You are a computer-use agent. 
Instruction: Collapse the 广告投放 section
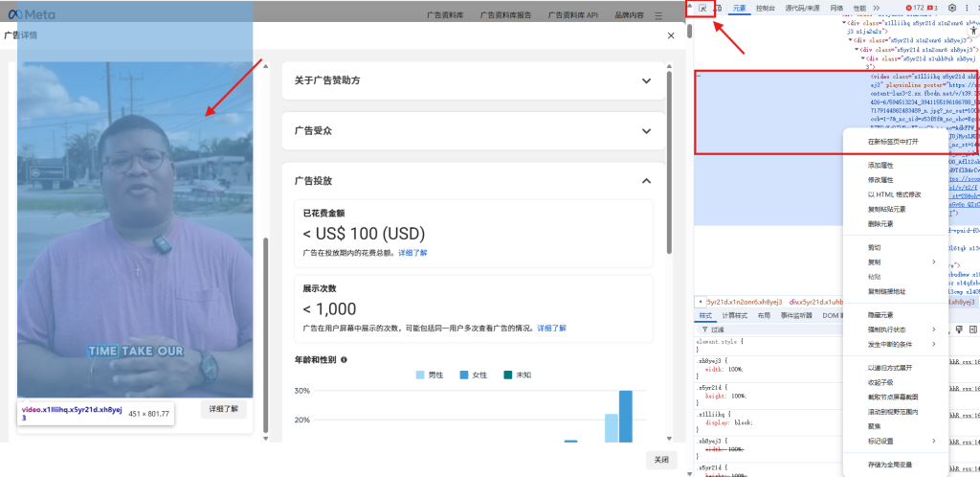[646, 180]
